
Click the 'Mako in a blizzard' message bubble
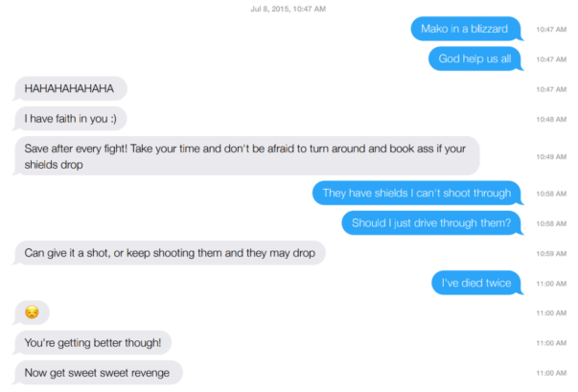[x=466, y=29]
